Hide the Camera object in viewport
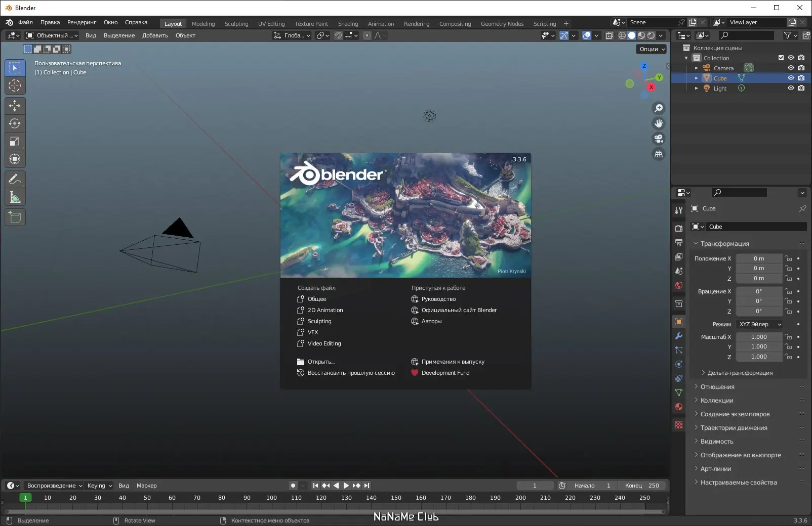The height and width of the screenshot is (526, 812). tap(791, 68)
